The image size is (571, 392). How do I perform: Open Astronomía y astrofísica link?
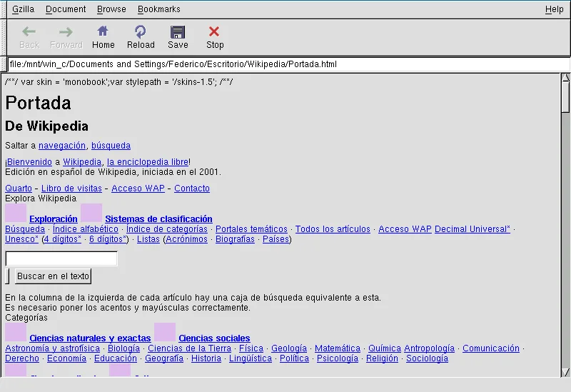tap(52, 348)
